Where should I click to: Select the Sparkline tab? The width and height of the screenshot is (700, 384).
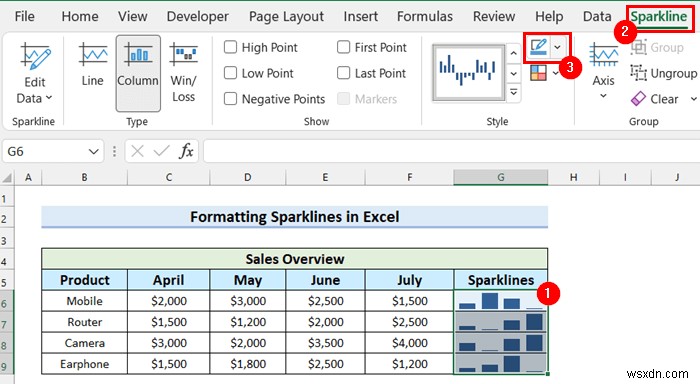coord(658,17)
